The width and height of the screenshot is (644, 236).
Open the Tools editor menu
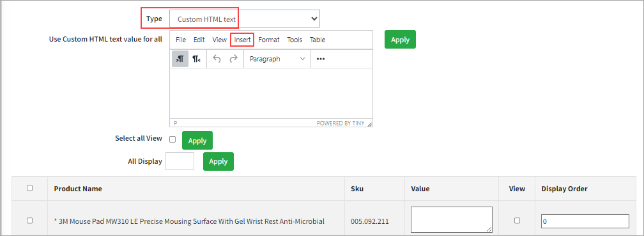pyautogui.click(x=295, y=40)
